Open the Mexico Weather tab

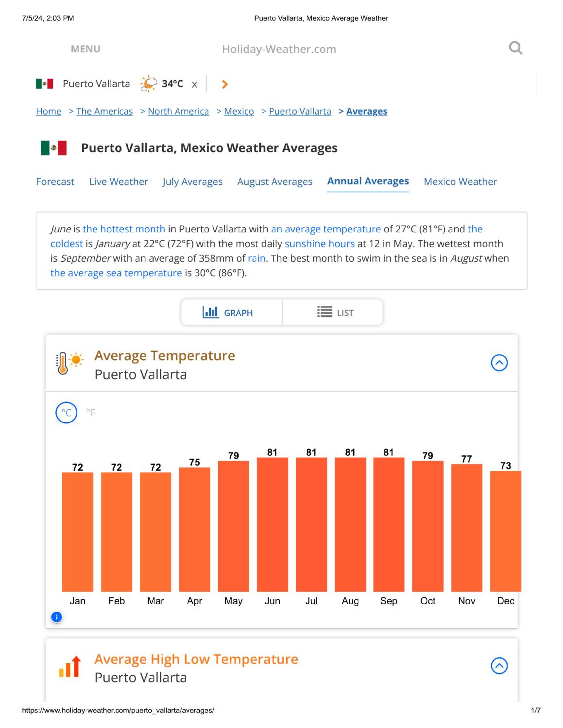[460, 182]
